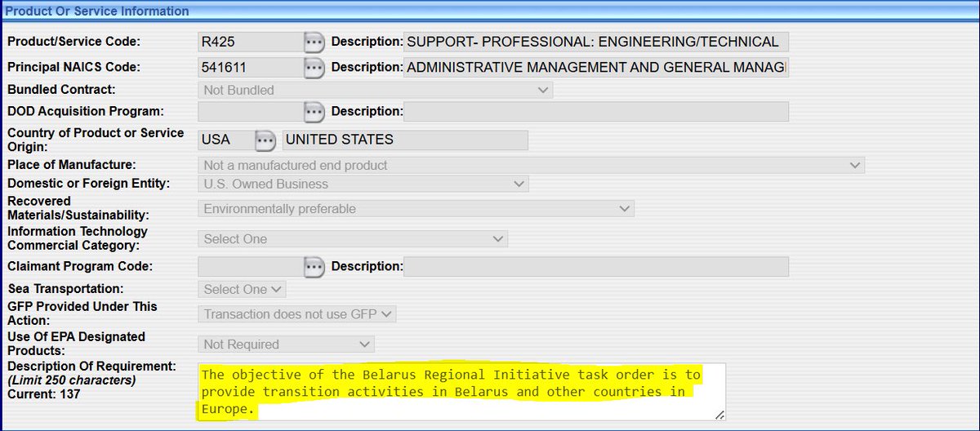Click the DOD Acquisition Program code field
This screenshot has width=980, height=431.
[252, 111]
